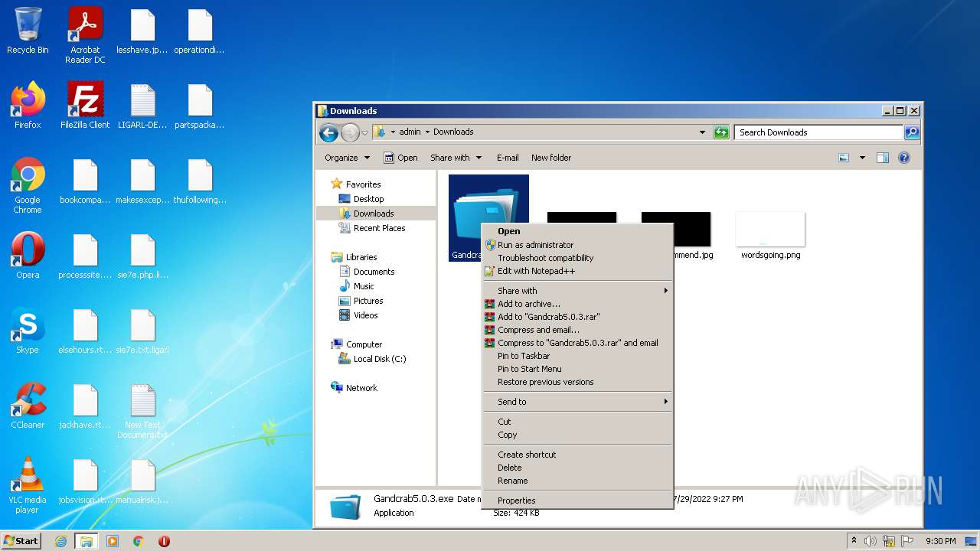Open the Organize dropdown menu
Viewport: 980px width, 551px height.
[347, 158]
